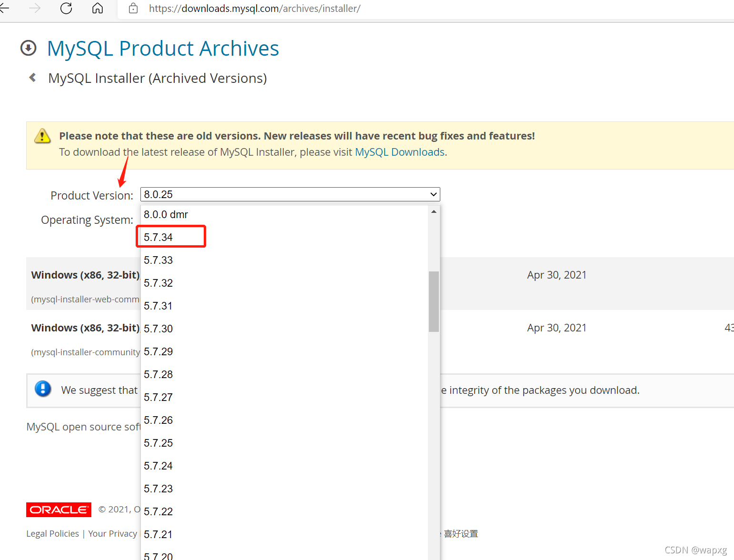Click the version list scrollbar thumb
734x560 pixels.
click(434, 301)
